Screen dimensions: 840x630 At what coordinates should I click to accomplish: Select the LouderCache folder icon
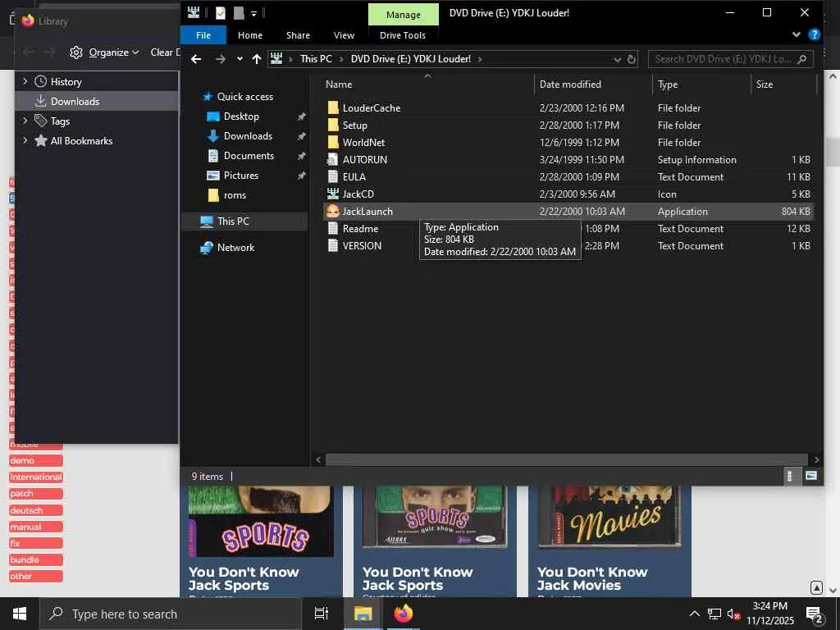(x=333, y=107)
